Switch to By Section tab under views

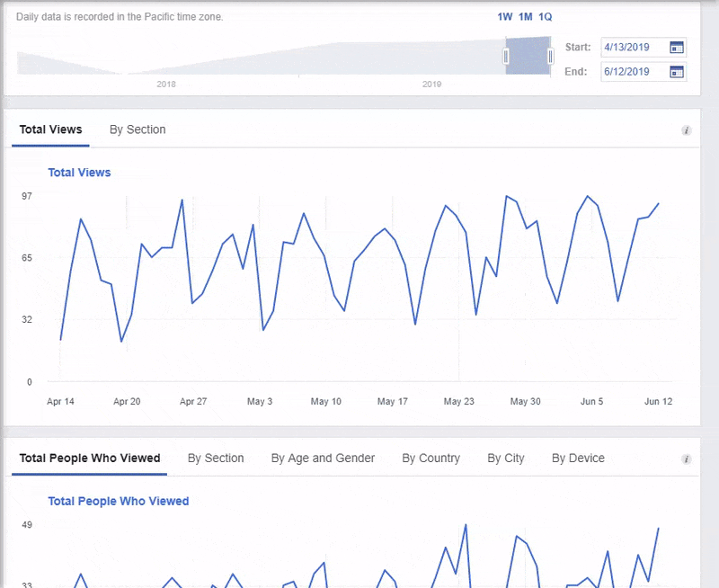[138, 129]
